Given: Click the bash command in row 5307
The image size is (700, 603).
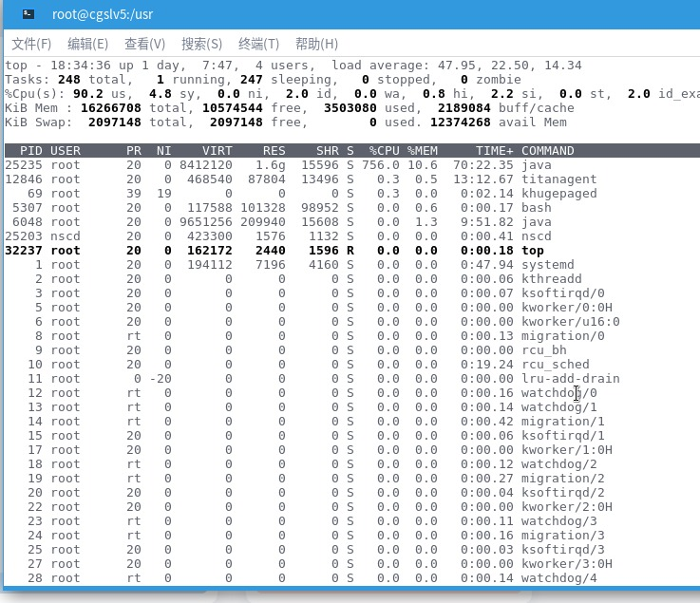Looking at the screenshot, I should 537,208.
